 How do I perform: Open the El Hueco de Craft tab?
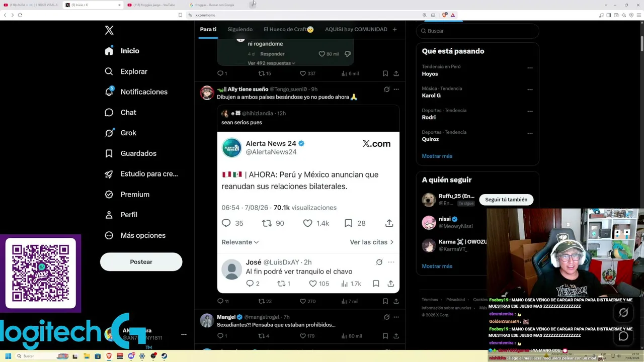click(x=289, y=29)
